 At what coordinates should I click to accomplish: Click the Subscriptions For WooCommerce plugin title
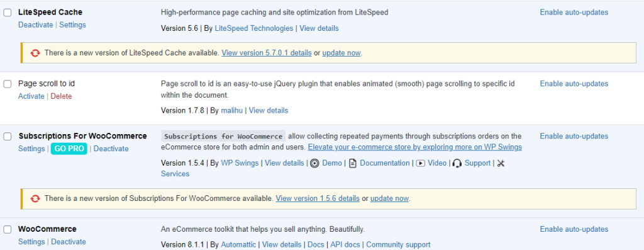click(x=82, y=136)
